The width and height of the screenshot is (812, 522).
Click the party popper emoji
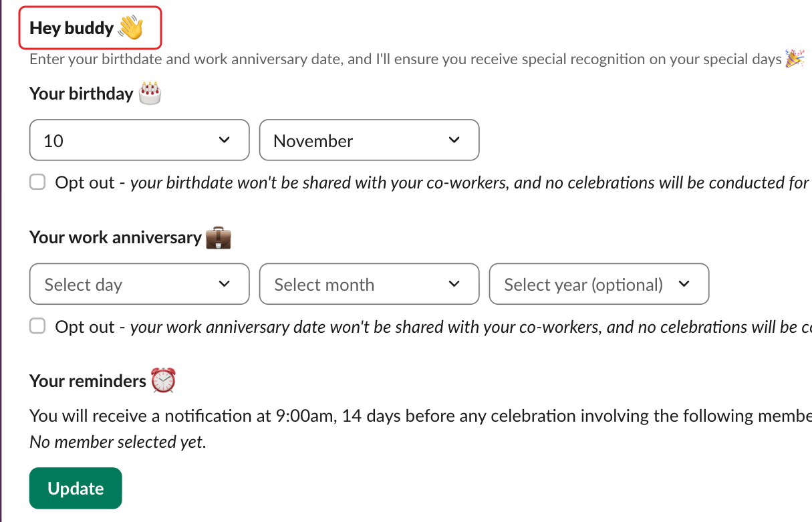click(795, 58)
